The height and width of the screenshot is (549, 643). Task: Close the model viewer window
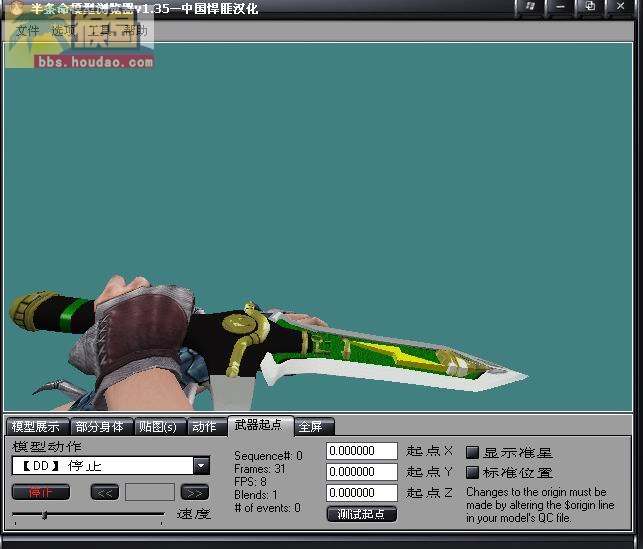620,7
